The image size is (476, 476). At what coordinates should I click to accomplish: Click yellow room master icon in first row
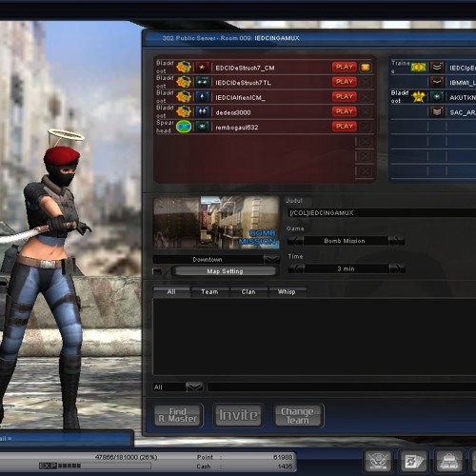[x=366, y=68]
